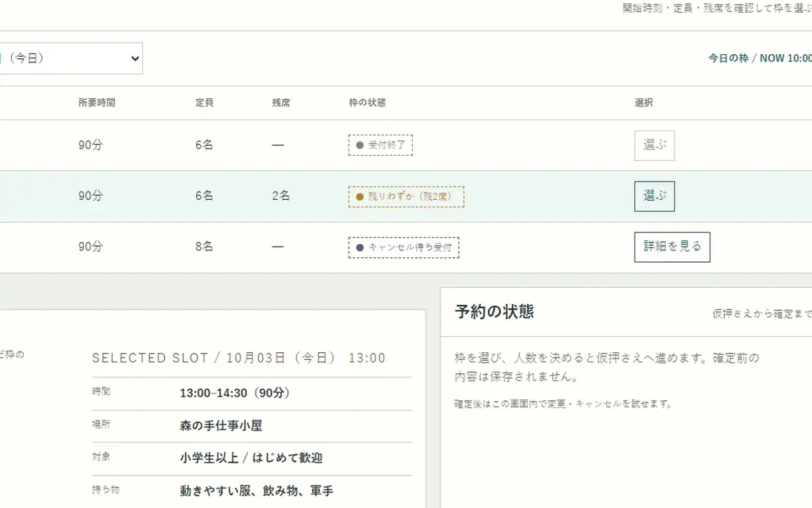Click 選ぶ button in the 残りわずか row
Screen dimensions: 812x508
[x=654, y=196]
